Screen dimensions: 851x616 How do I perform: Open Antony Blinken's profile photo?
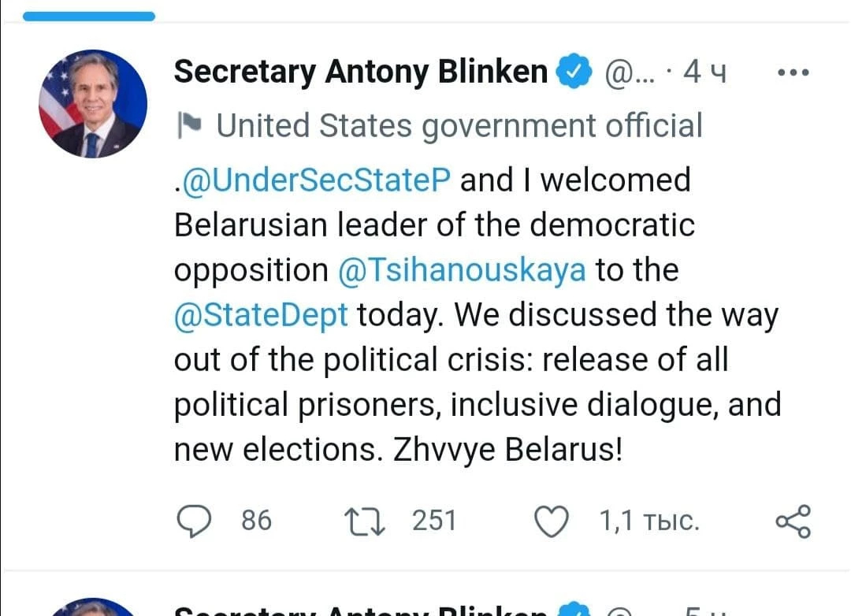pos(93,104)
